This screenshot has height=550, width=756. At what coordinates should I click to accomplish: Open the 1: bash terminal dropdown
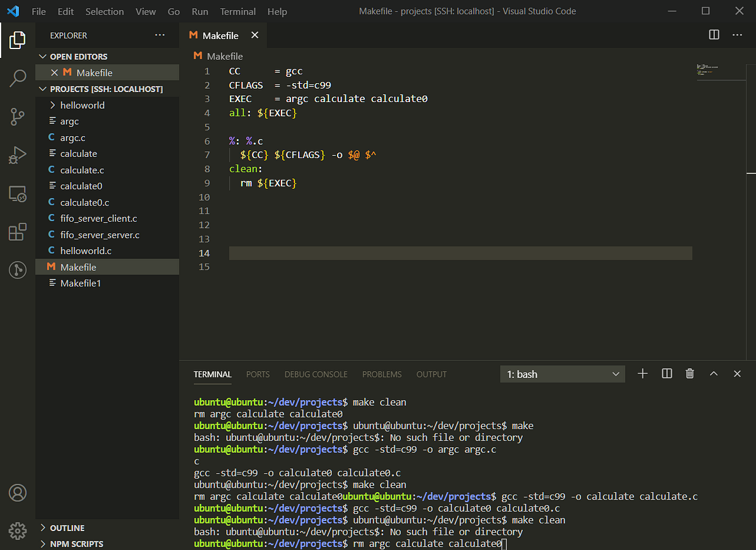[x=562, y=374]
